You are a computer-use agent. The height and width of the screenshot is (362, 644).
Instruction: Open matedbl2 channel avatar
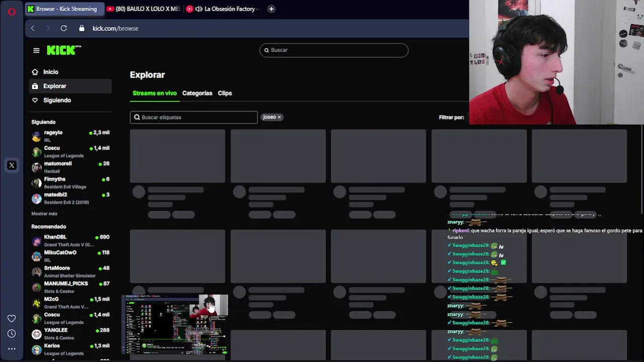[36, 199]
